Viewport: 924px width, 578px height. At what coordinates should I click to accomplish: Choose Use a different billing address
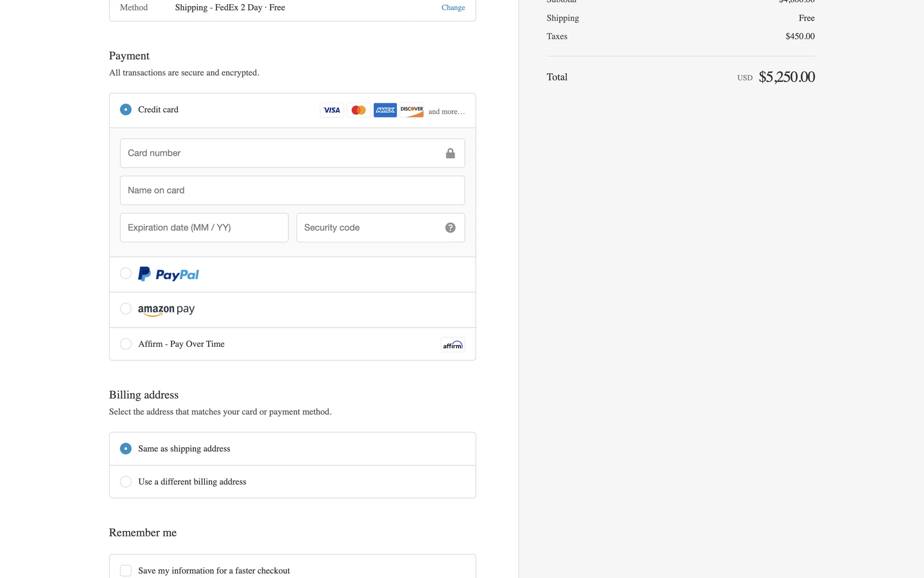click(126, 482)
